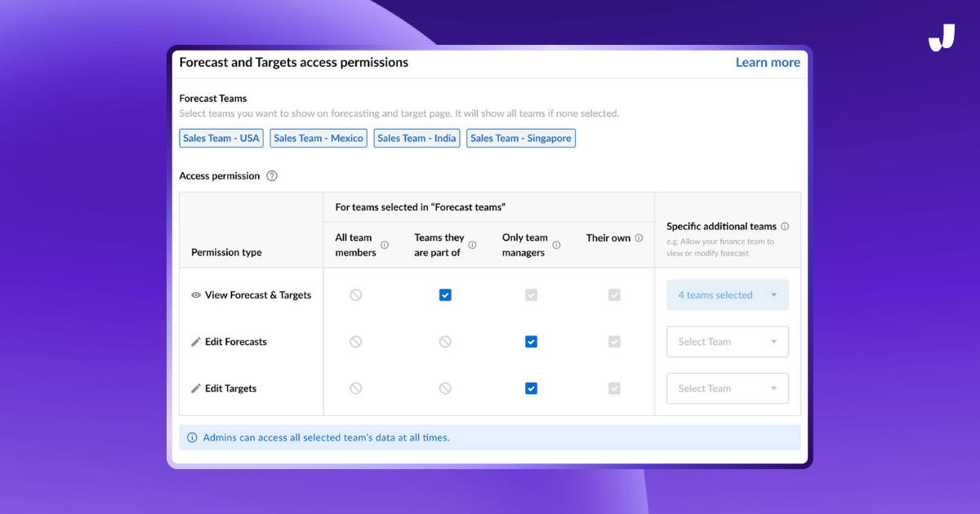The width and height of the screenshot is (980, 514).
Task: Click the Forecast and Targets access permissions title
Action: 294,62
